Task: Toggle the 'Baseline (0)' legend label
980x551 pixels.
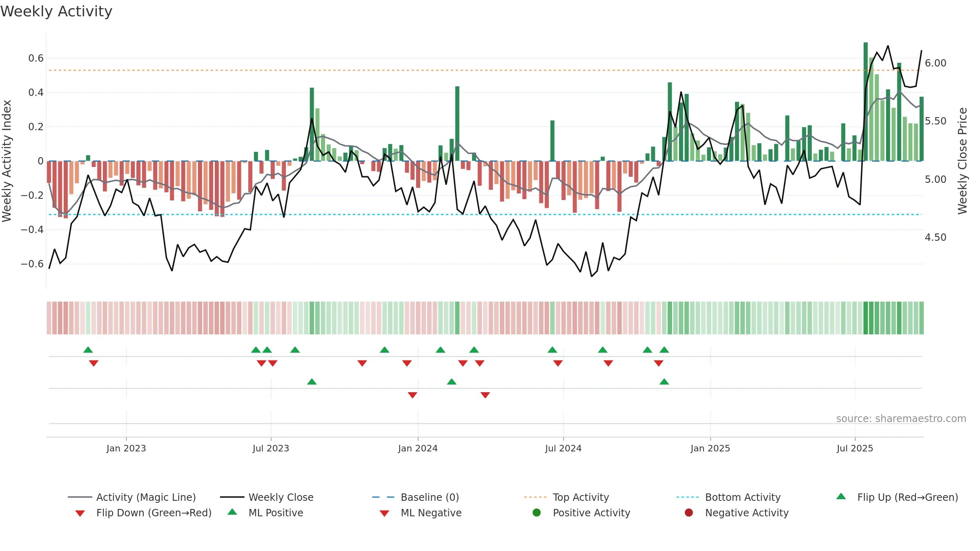Action: coord(430,497)
